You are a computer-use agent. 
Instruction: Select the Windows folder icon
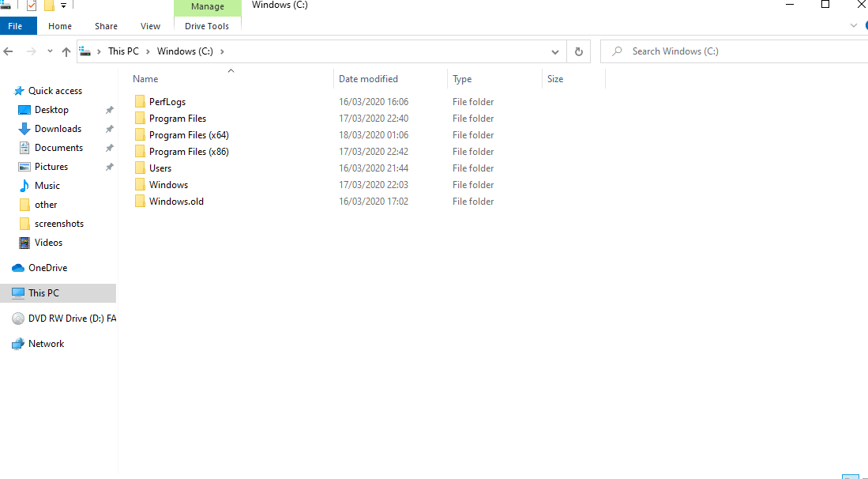tap(140, 184)
